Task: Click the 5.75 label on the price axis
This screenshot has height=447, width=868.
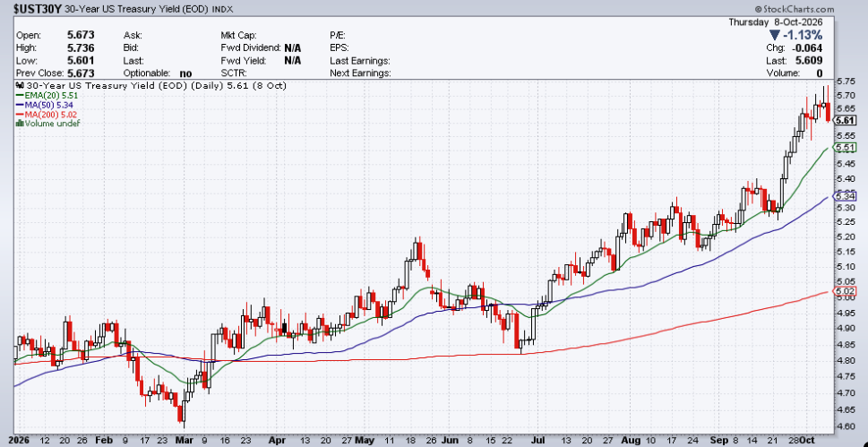Action: coord(847,81)
